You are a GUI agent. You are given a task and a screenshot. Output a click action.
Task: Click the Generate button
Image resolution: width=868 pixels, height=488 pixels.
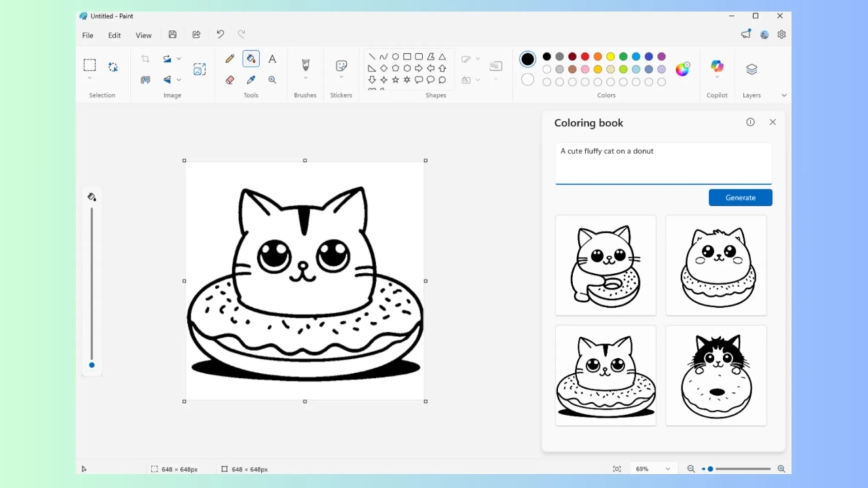tap(740, 197)
